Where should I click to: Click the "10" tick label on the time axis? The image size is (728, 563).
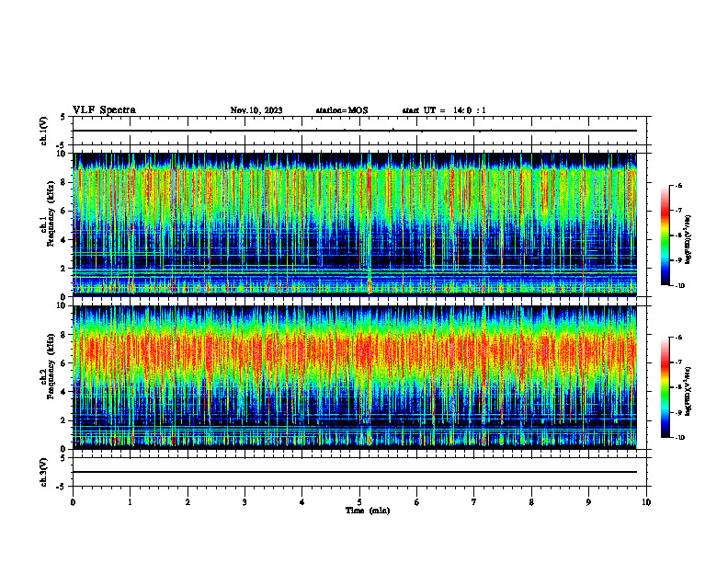(646, 502)
